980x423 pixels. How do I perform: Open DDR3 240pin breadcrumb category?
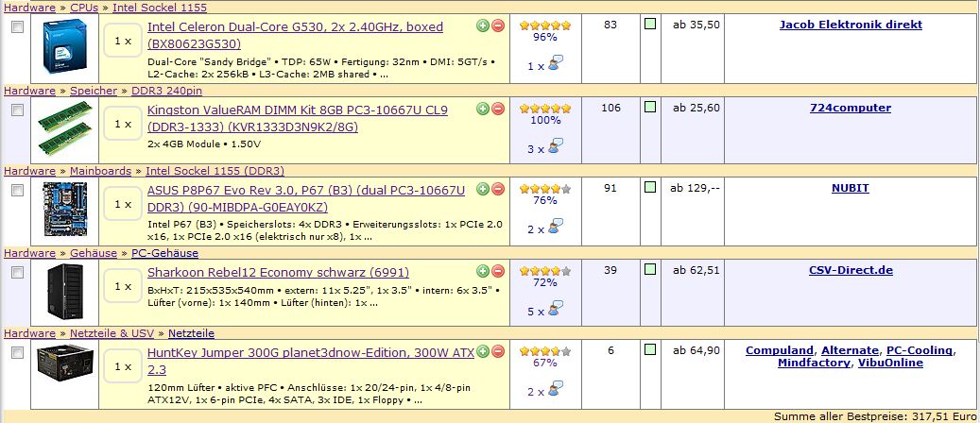166,91
